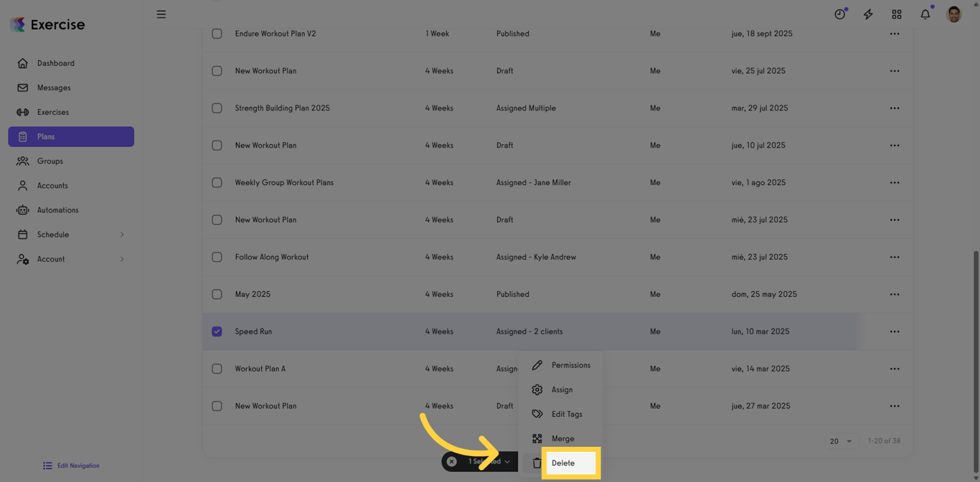Open the notifications bell
Screen dimensions: 980x482
pyautogui.click(x=925, y=14)
